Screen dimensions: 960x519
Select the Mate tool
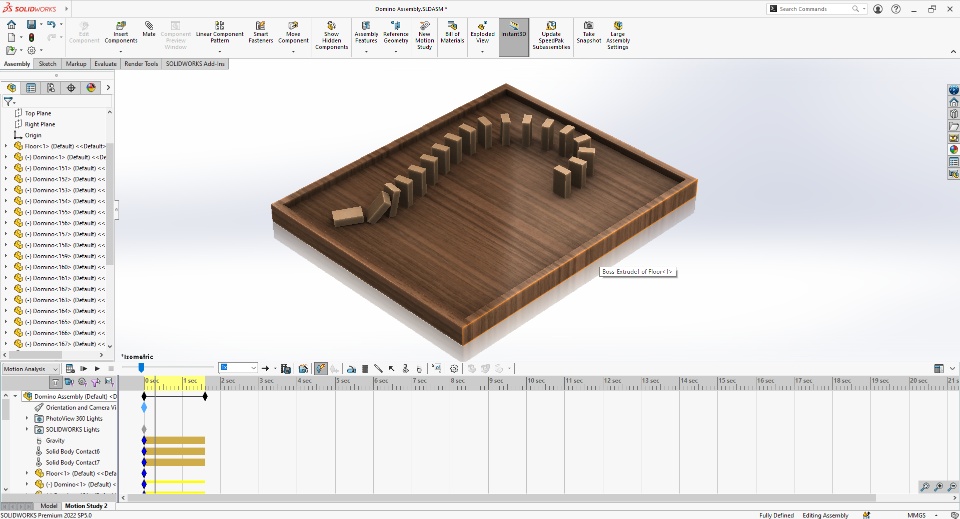149,29
